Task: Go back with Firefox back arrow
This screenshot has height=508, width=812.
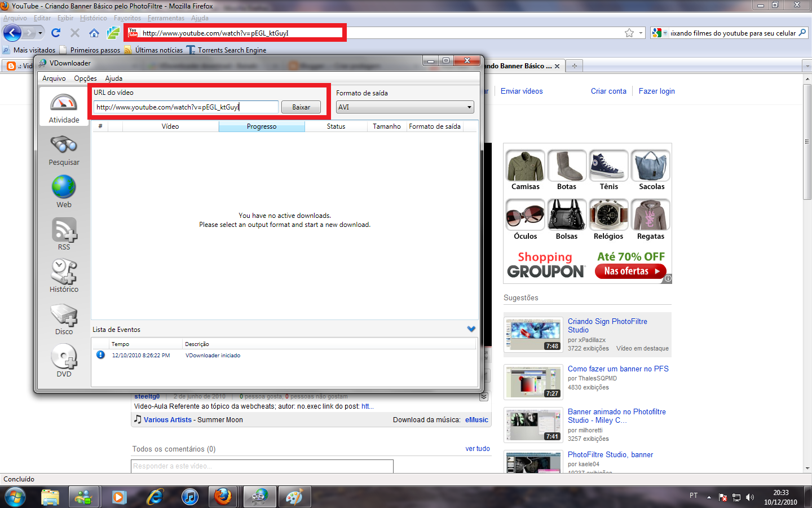Action: click(x=12, y=33)
